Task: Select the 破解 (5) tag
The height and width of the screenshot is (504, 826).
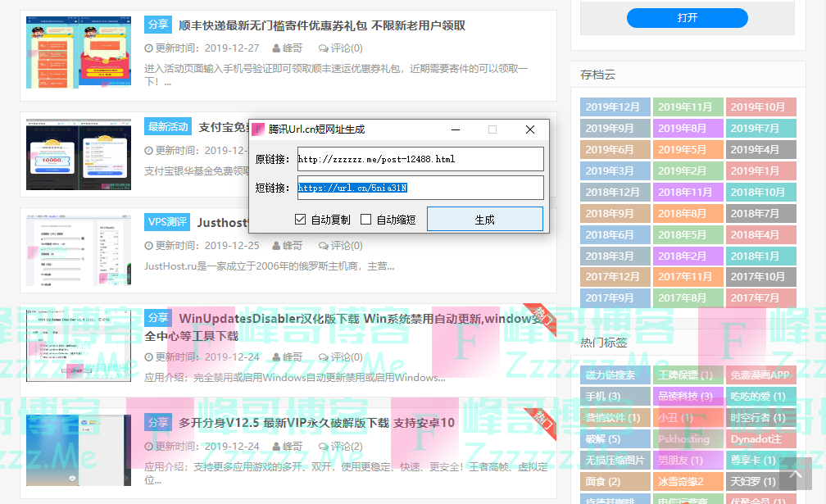Action: 615,438
